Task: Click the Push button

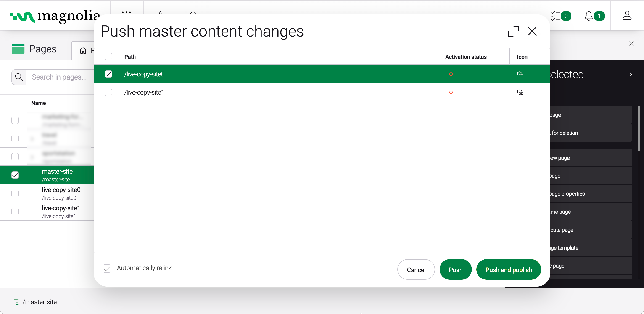Action: 456,270
